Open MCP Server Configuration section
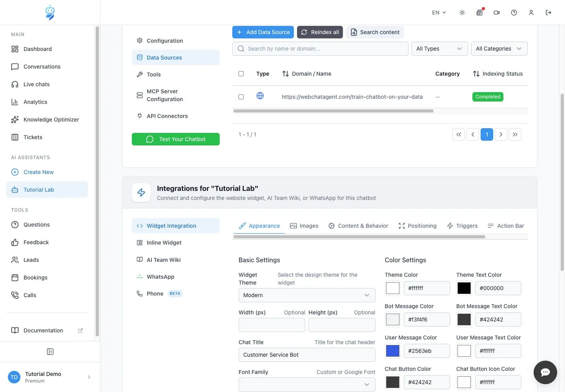 click(x=176, y=95)
